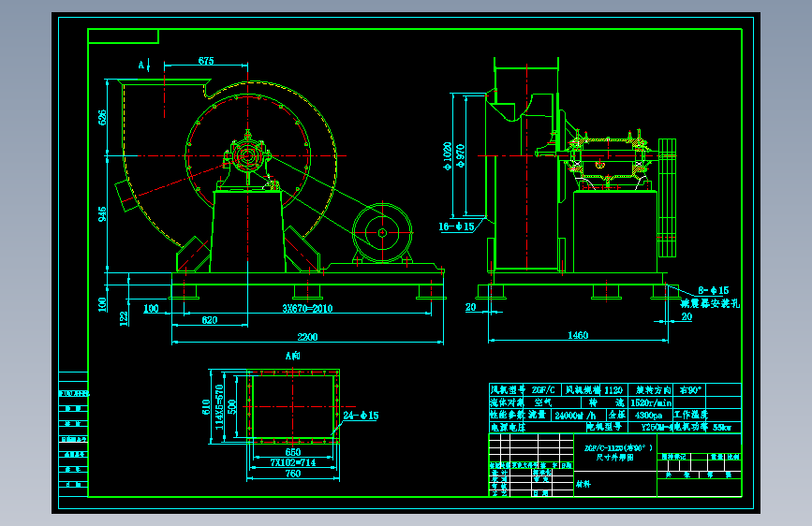Pick the 122 vertical dimension label
Image resolution: width=812 pixels, height=526 pixels.
[124, 318]
